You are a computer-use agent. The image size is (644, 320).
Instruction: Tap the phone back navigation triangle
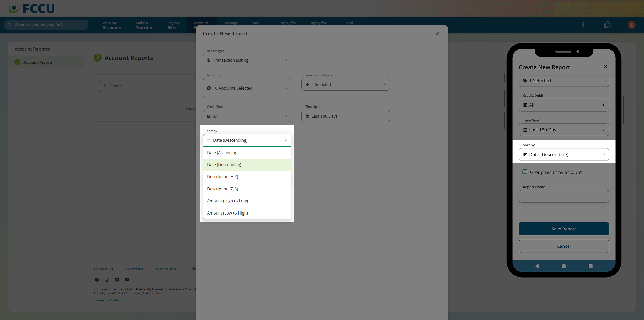537,266
